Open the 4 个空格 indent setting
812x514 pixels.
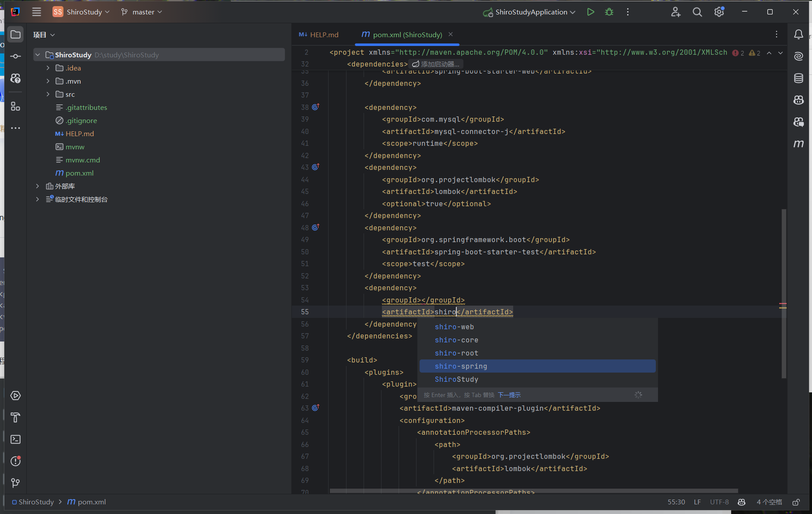click(x=769, y=502)
